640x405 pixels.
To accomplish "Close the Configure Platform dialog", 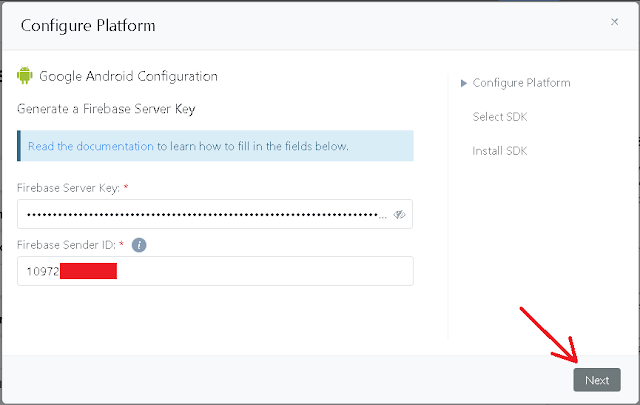I will click(614, 22).
